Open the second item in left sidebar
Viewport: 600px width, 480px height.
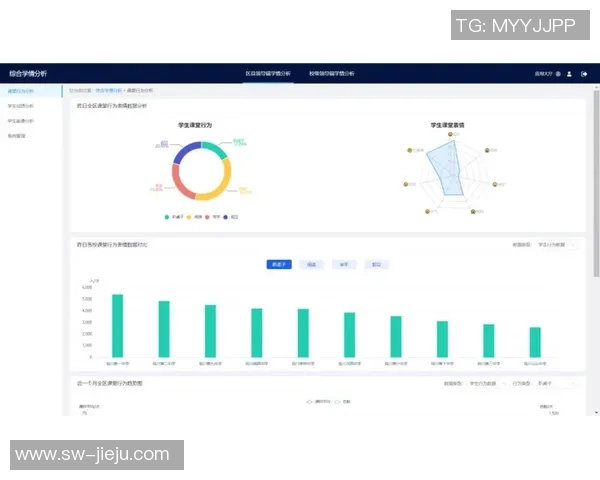point(21,105)
